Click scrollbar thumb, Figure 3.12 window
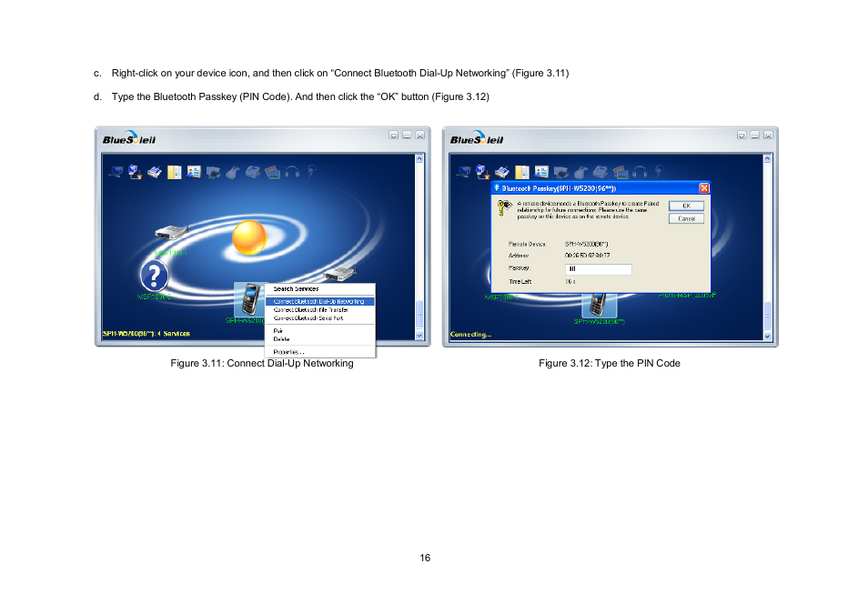868x614 pixels. (x=767, y=316)
